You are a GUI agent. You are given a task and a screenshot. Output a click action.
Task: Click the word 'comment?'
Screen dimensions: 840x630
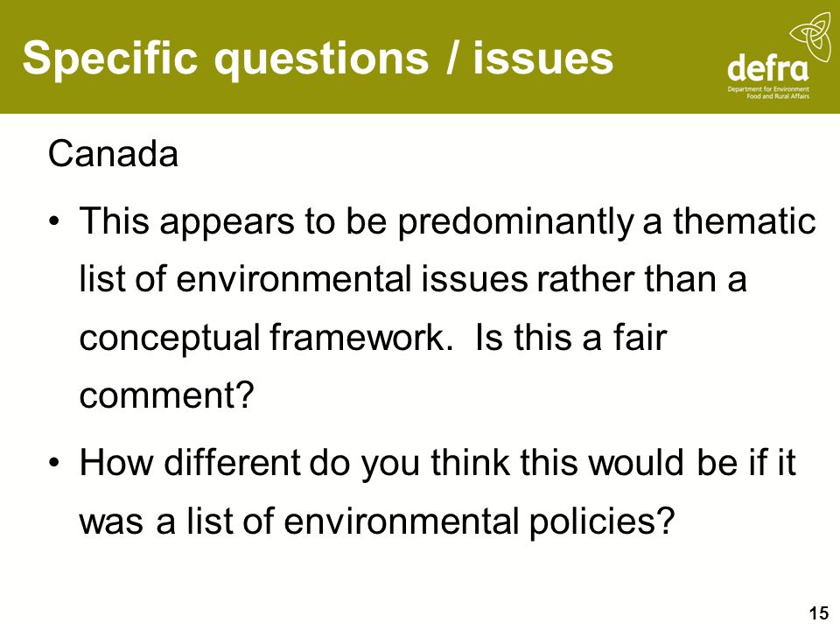tap(166, 396)
